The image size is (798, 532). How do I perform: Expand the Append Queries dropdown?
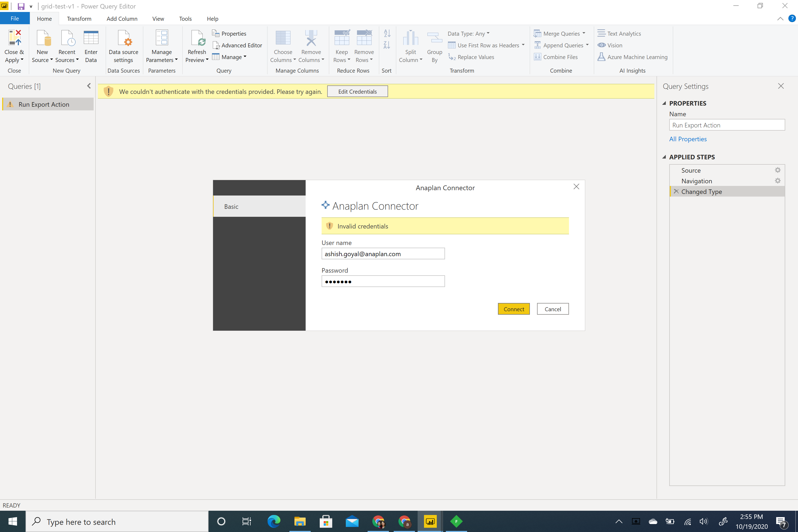coord(587,45)
